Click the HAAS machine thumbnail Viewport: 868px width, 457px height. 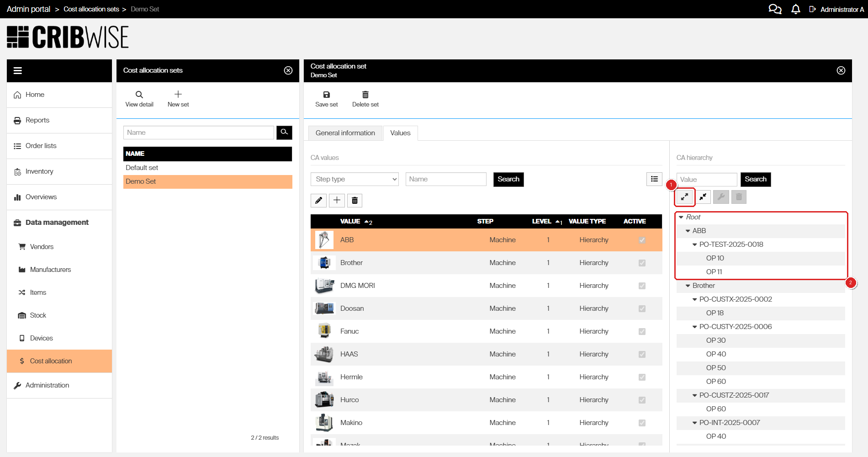pos(324,354)
